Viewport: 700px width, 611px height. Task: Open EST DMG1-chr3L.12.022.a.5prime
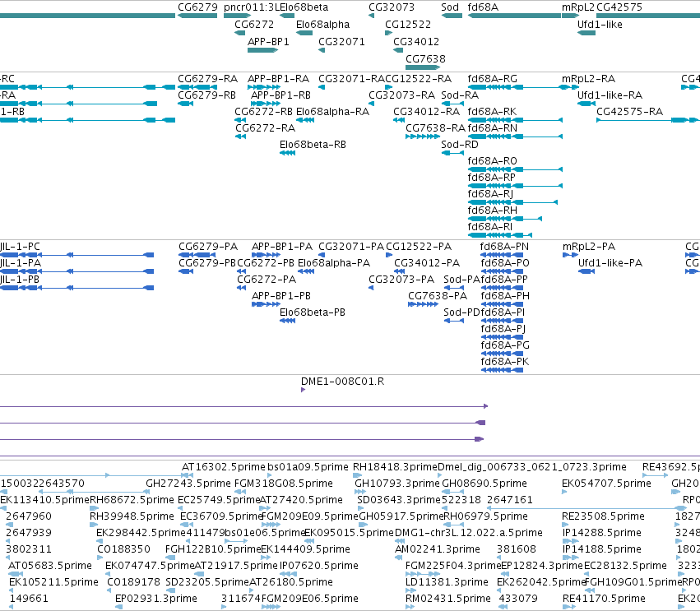[398, 541]
